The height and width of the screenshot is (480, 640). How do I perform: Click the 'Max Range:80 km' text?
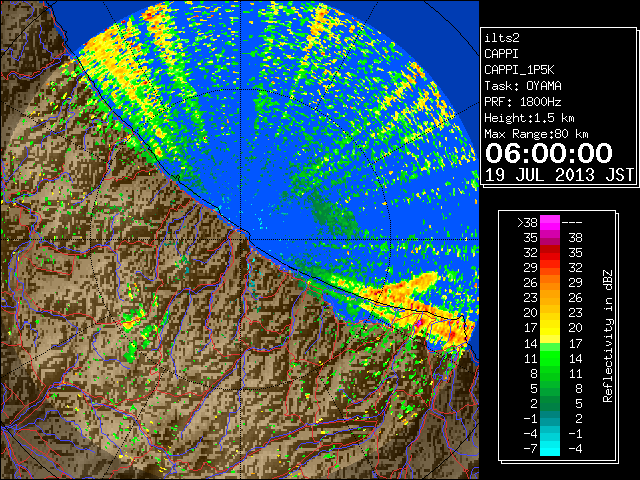(x=536, y=134)
